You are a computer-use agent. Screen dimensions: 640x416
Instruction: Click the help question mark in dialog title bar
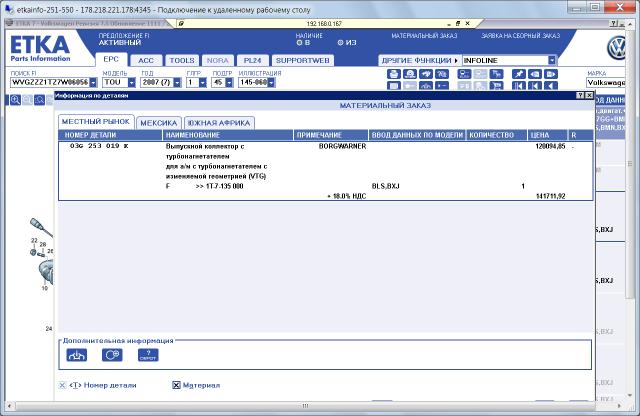pos(580,95)
